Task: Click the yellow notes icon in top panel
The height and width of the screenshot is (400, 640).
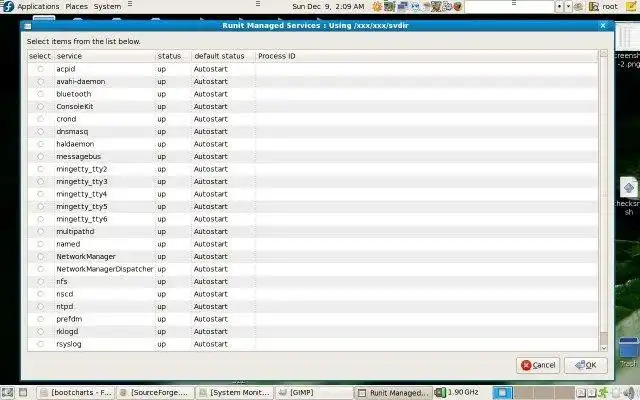Action: pyautogui.click(x=631, y=7)
